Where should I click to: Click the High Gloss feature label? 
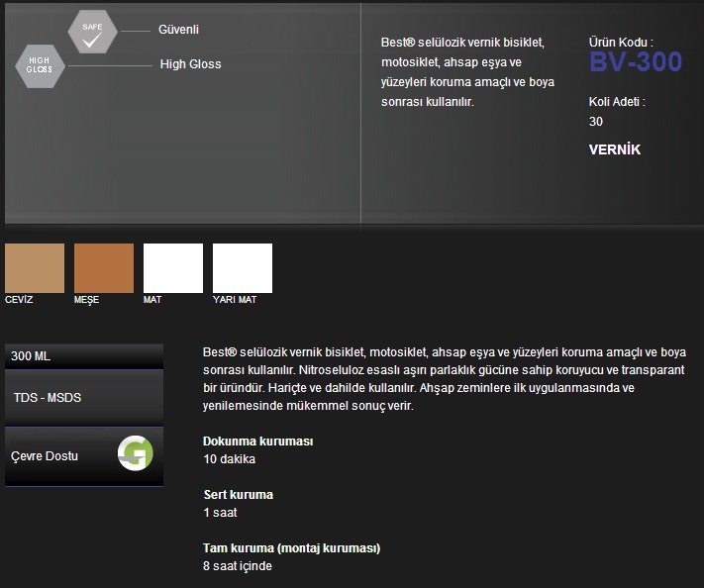190,64
